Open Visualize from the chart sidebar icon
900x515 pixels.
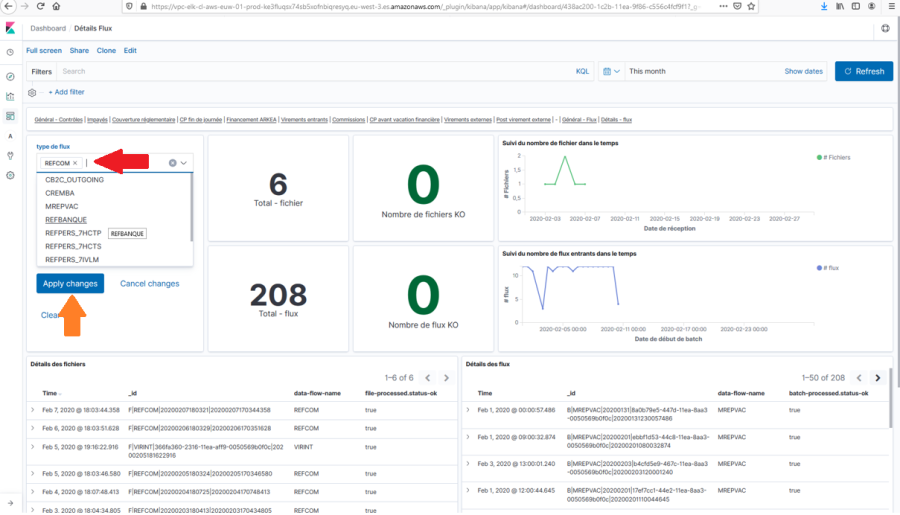pos(10,96)
